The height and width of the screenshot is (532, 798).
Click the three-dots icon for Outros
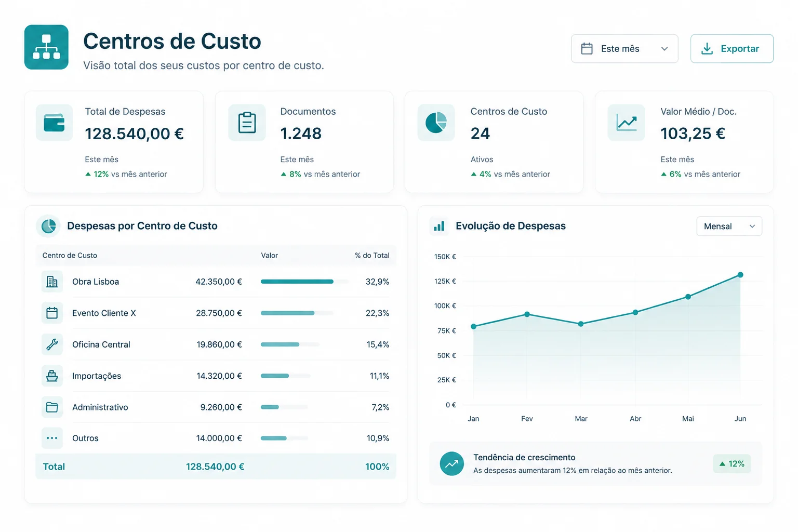click(52, 438)
